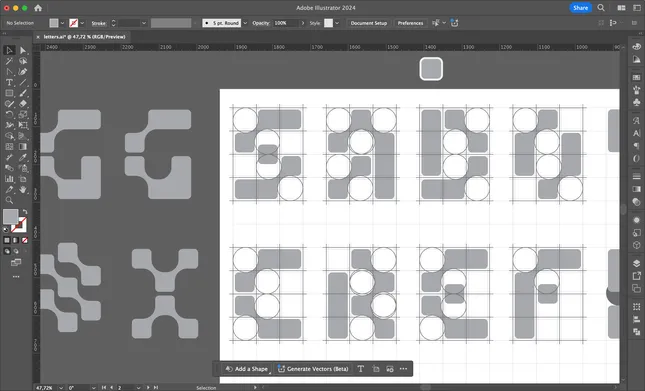Expand the stroke weight dropdown
The width and height of the screenshot is (645, 391).
(144, 23)
